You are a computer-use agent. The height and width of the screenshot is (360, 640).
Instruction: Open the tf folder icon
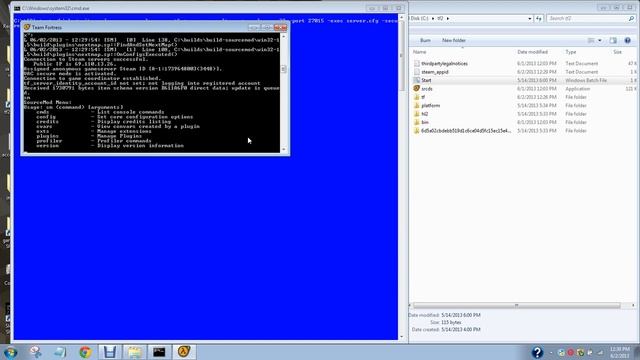pos(417,97)
